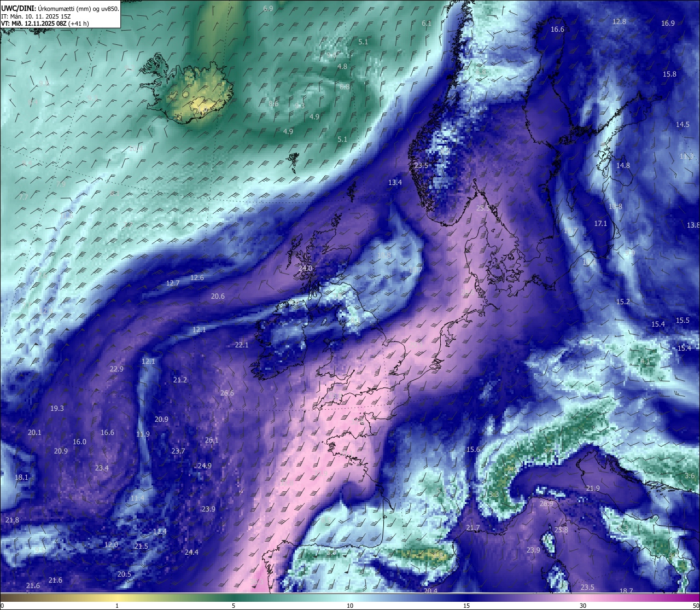Image resolution: width=700 pixels, height=610 pixels.
Task: Click the 11.9 value label
Action: (x=143, y=434)
